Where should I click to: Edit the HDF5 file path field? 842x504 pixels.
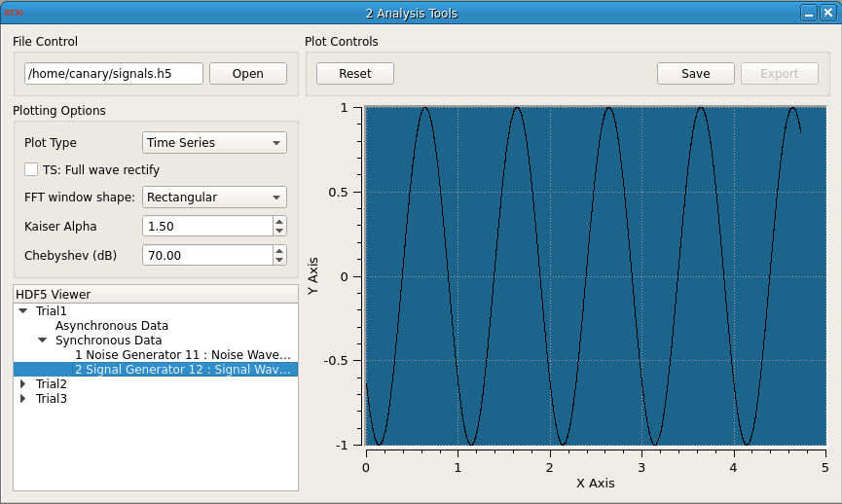(114, 74)
